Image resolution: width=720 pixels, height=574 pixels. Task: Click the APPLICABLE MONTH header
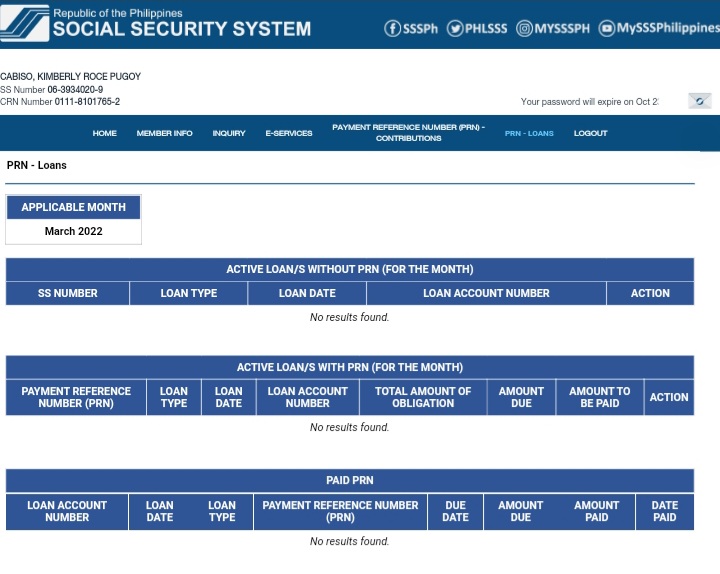[73, 207]
